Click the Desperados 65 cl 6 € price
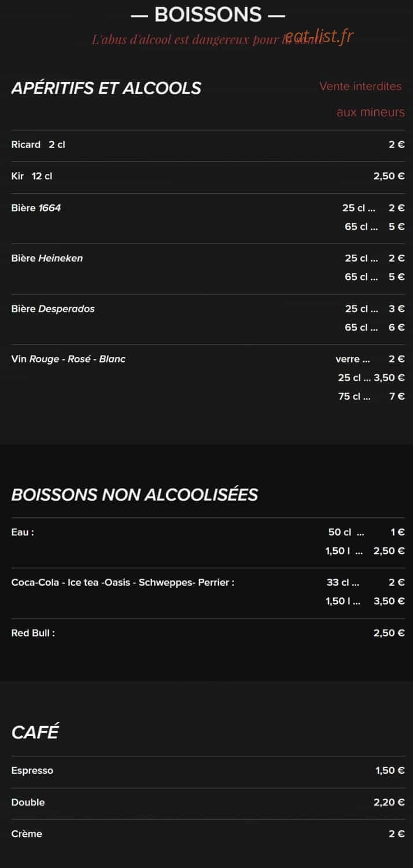The image size is (413, 868). [x=375, y=328]
